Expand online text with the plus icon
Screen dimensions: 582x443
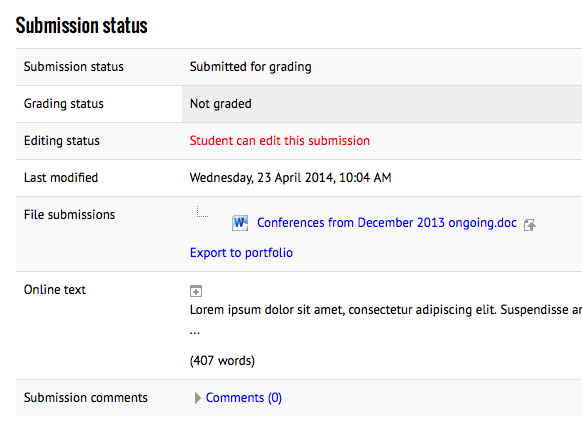click(x=196, y=291)
